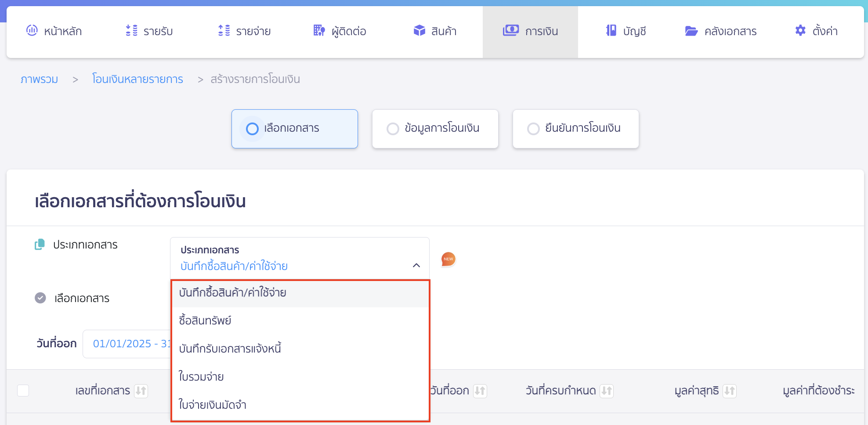Choose ซื้อสินทรัพย์ from the document type list
This screenshot has width=868, height=425.
205,321
